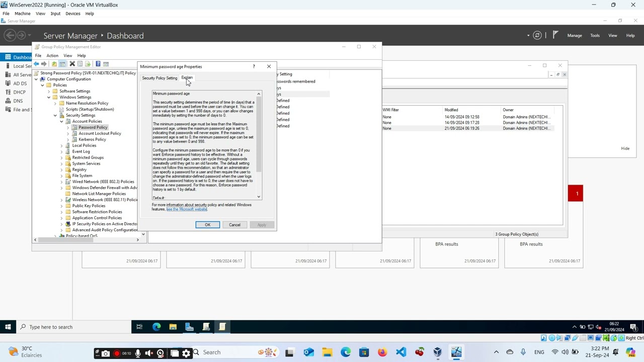Click the Server Manager icon on the guest taskbar
Screen dimensions: 644x362
189,327
